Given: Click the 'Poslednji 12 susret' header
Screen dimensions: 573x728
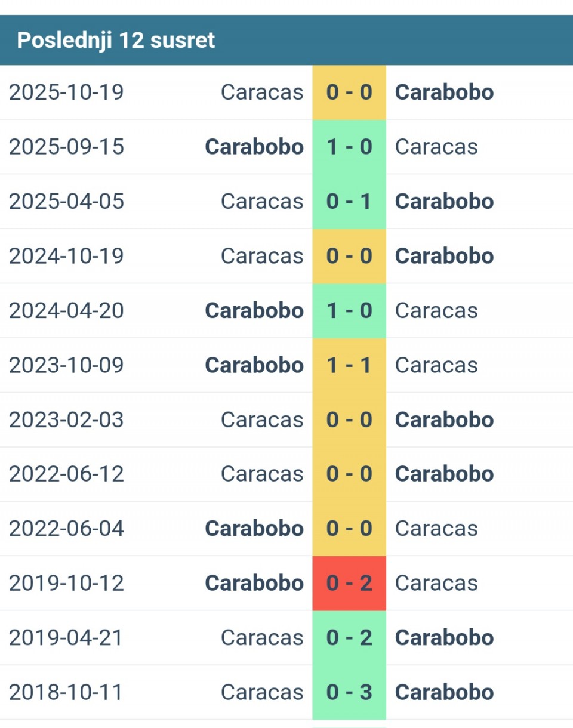Looking at the screenshot, I should coord(116,41).
